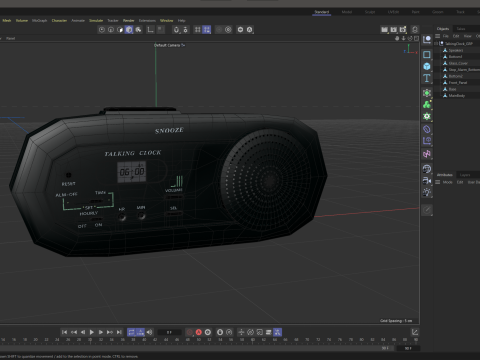Click the pen brush icon below light bulb
Viewport: 480px width, 360px height.
click(427, 210)
